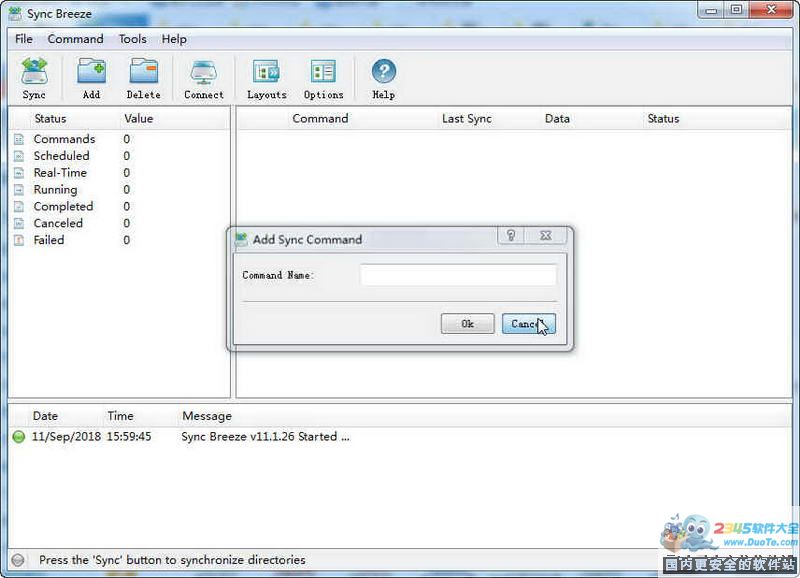Image resolution: width=800 pixels, height=578 pixels.
Task: Maximize the Sync Breeze window
Action: (737, 10)
